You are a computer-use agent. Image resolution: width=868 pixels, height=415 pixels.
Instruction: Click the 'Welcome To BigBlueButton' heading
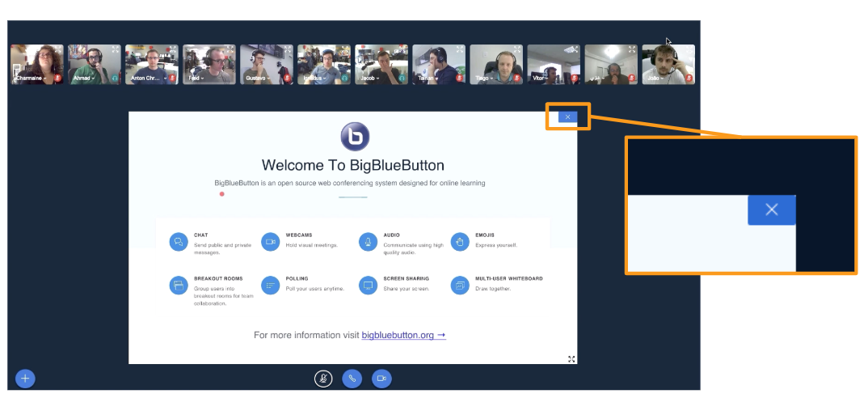(352, 165)
